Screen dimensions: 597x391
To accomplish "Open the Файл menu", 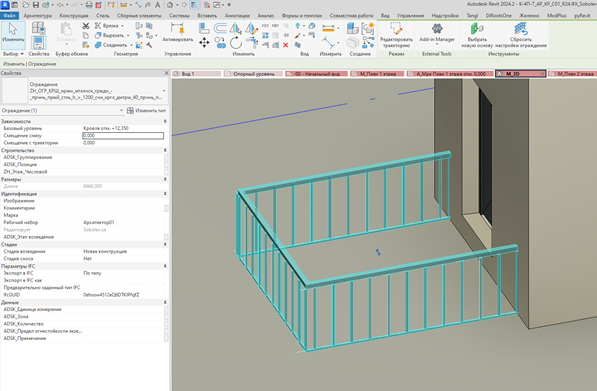I will pyautogui.click(x=10, y=16).
